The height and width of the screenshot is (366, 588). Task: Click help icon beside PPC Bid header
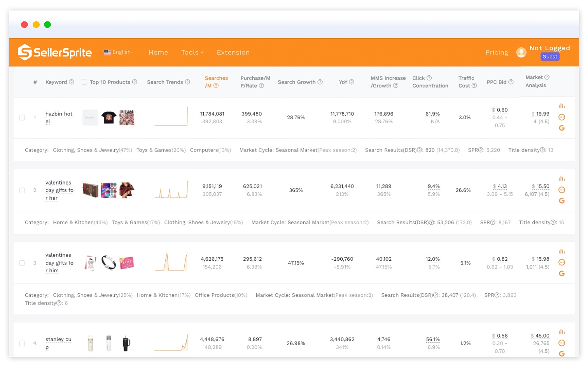tap(511, 82)
